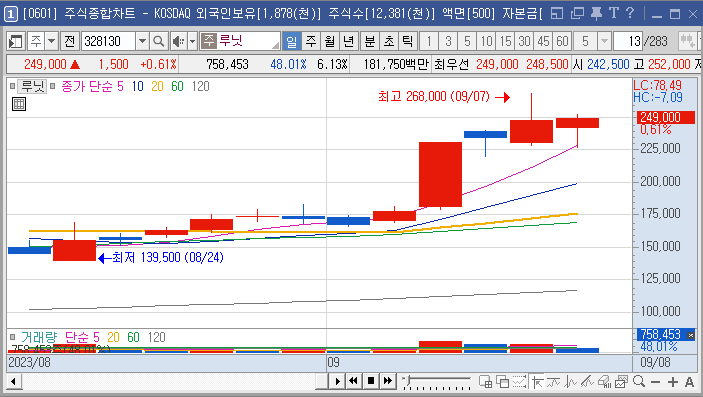Click the add chart window grid icon
The image size is (703, 397).
pos(485,382)
